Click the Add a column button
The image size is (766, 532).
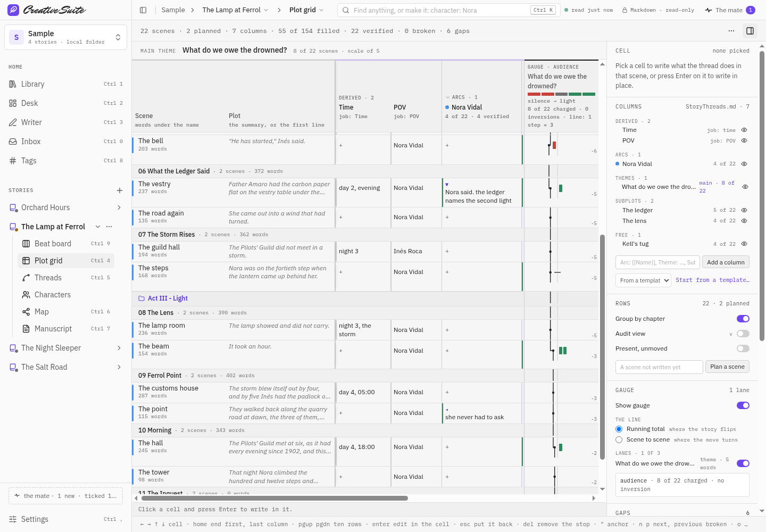726,262
